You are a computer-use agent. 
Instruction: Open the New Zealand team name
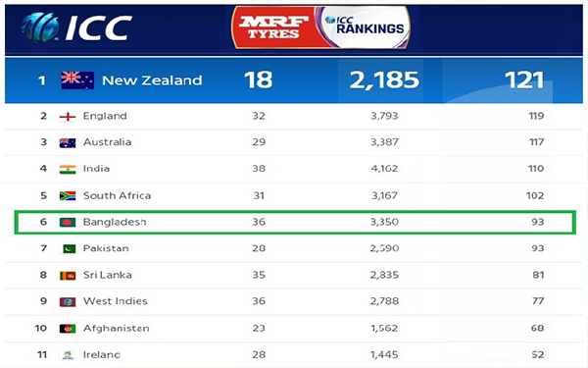click(152, 80)
